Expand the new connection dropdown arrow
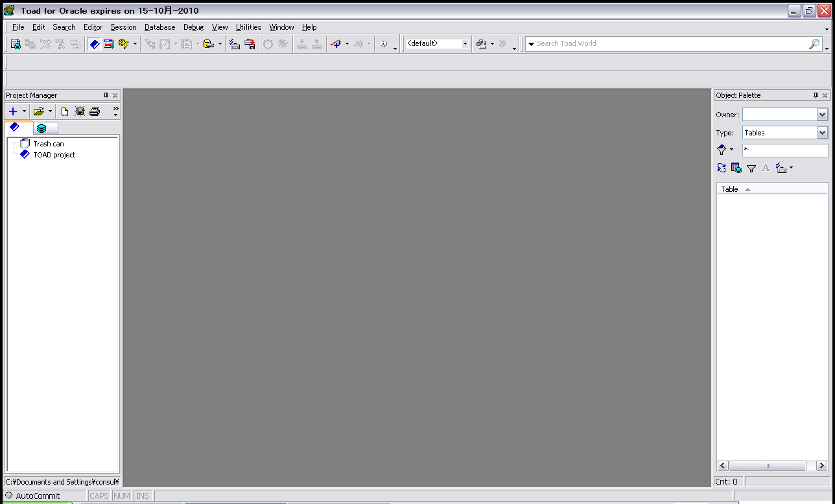The image size is (835, 504). click(x=347, y=44)
